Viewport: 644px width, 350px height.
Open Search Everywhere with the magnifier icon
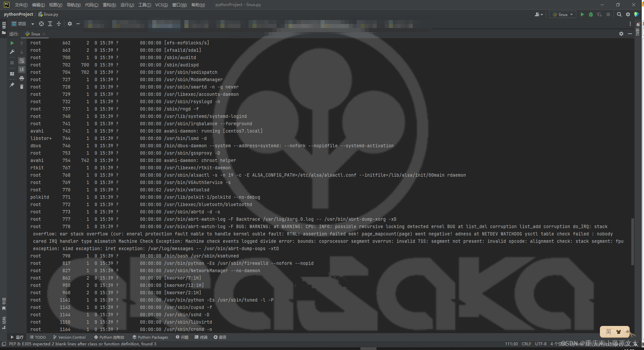(x=619, y=15)
